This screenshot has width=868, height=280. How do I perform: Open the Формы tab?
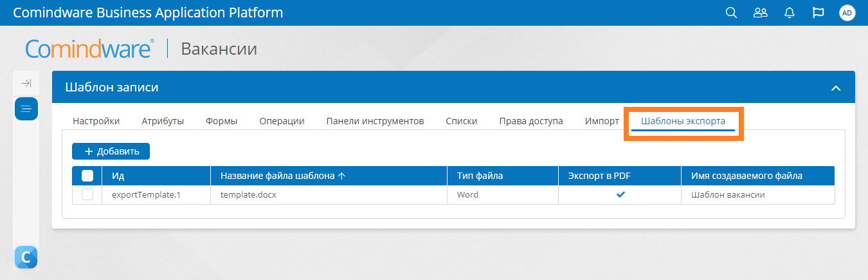pos(222,121)
